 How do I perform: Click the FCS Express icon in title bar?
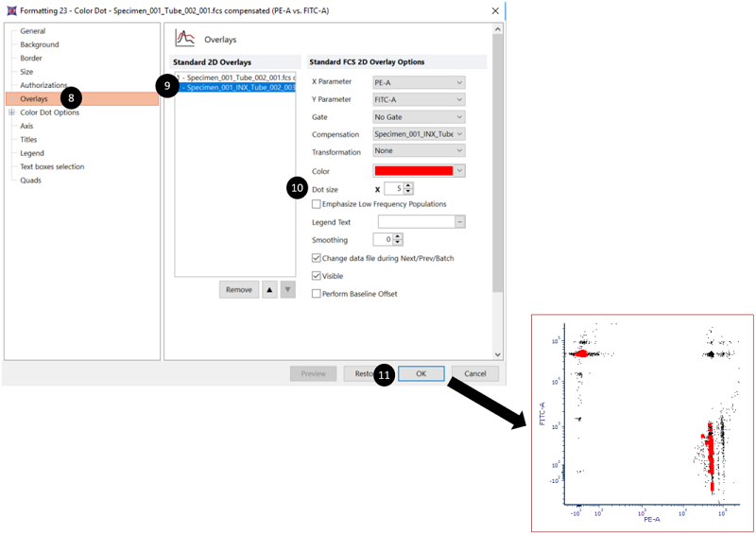pos(11,10)
